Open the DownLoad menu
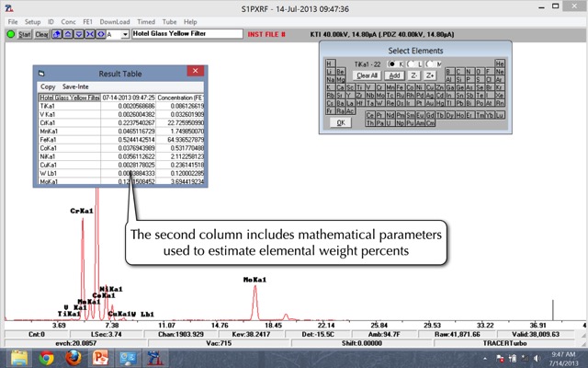This screenshot has height=368, width=588. pos(115,21)
